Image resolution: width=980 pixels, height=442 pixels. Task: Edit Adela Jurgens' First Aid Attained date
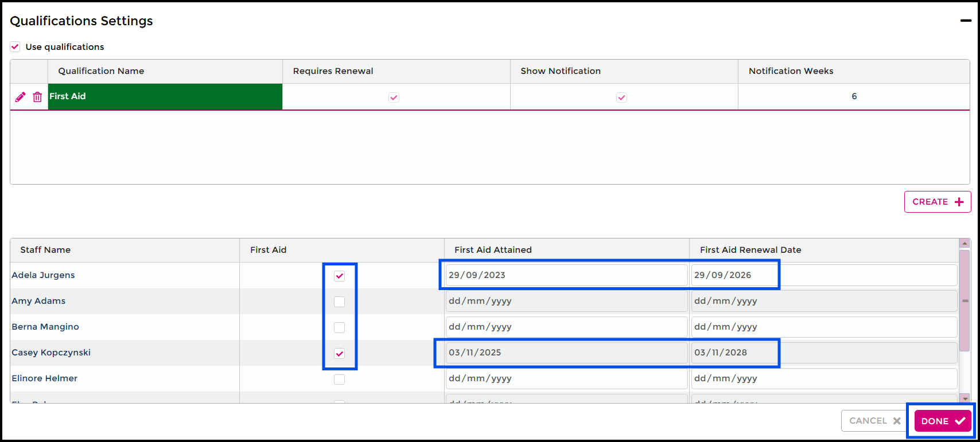click(x=566, y=275)
